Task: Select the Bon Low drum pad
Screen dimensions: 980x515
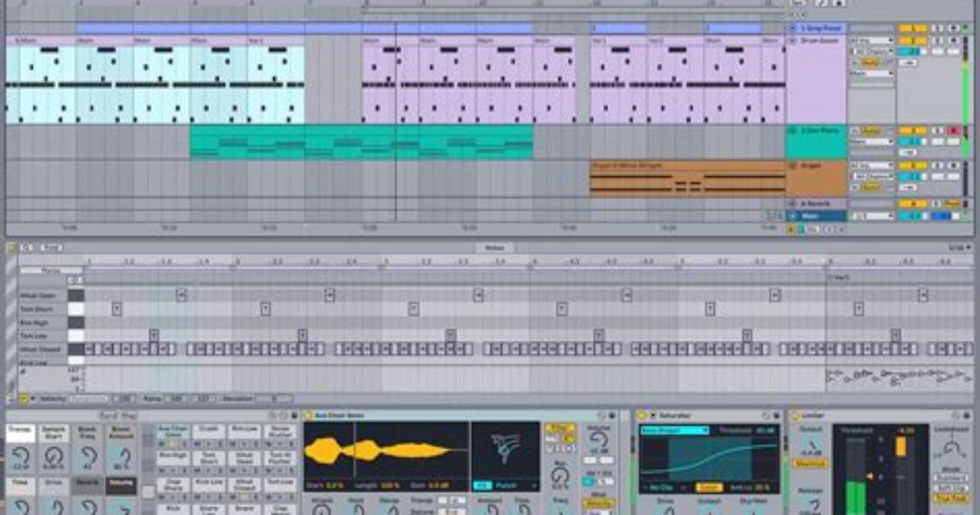Action: click(244, 430)
